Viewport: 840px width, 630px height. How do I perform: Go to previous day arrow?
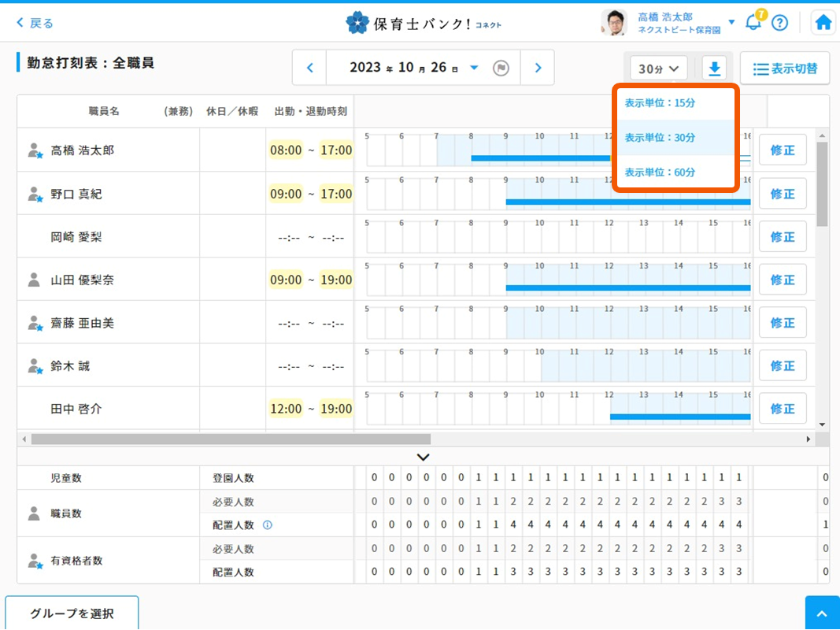(310, 68)
